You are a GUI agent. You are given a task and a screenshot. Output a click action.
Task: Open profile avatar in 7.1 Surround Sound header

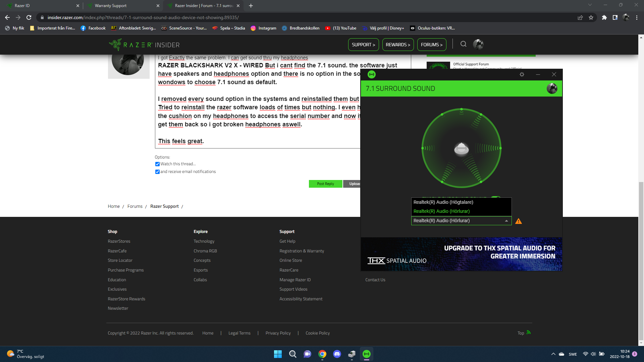[552, 88]
